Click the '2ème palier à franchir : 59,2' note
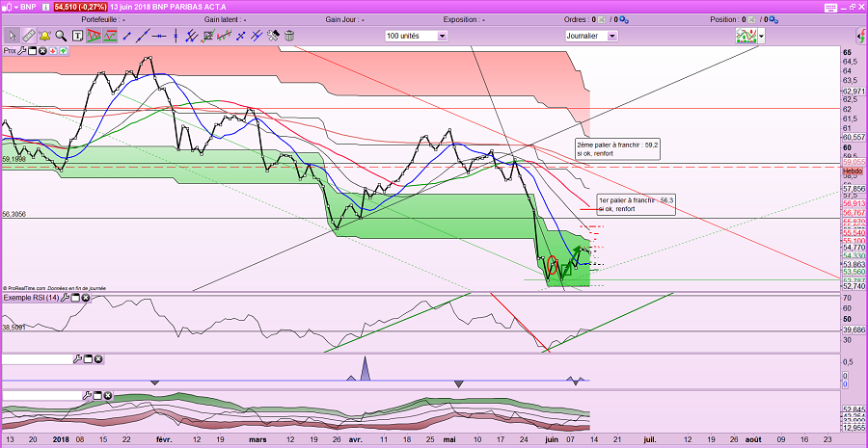Screen dimensions: 868x448 click(x=617, y=149)
